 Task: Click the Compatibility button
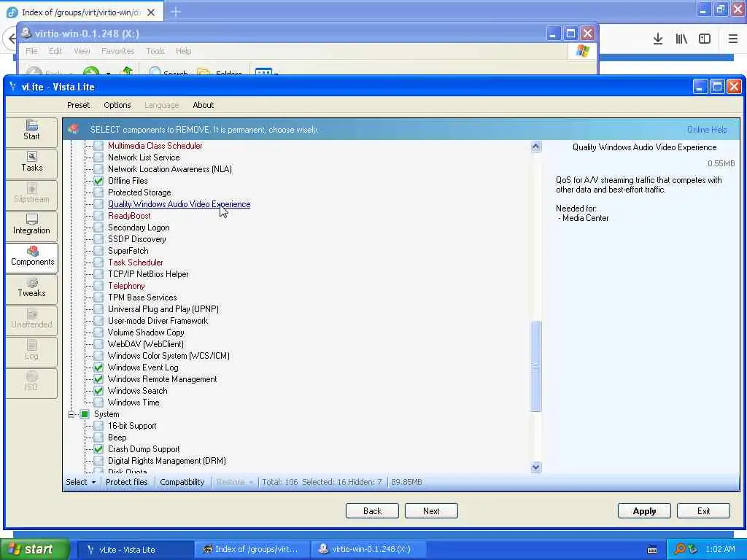click(182, 482)
